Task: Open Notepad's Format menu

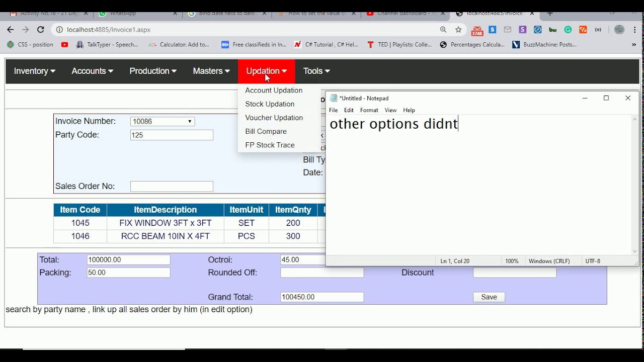Action: tap(369, 110)
